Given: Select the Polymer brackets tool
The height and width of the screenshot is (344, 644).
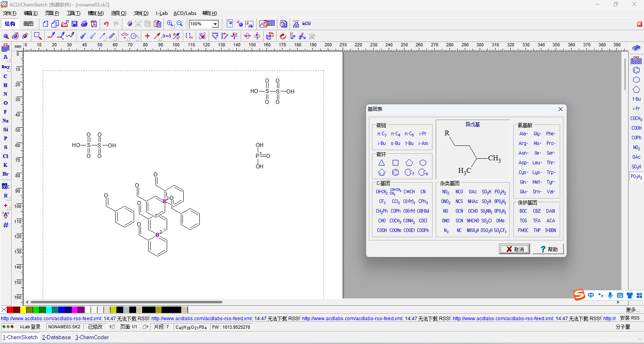Looking at the screenshot, I should point(189,36).
